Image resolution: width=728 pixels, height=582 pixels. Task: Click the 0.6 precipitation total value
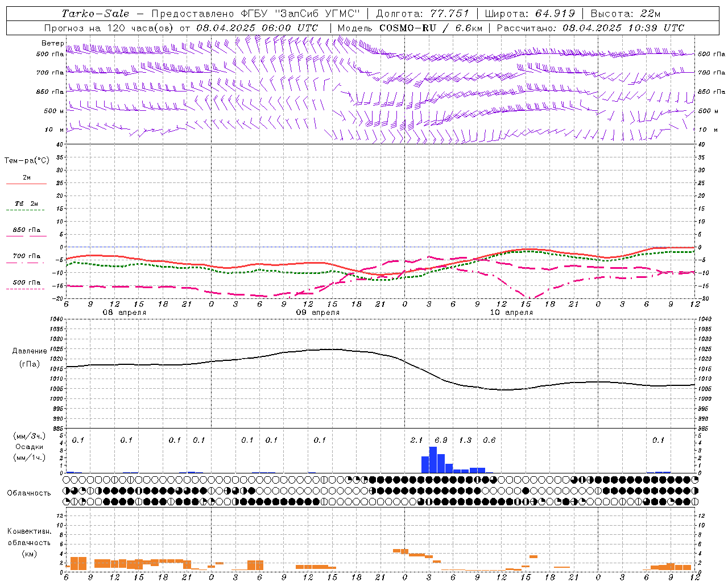tap(489, 440)
